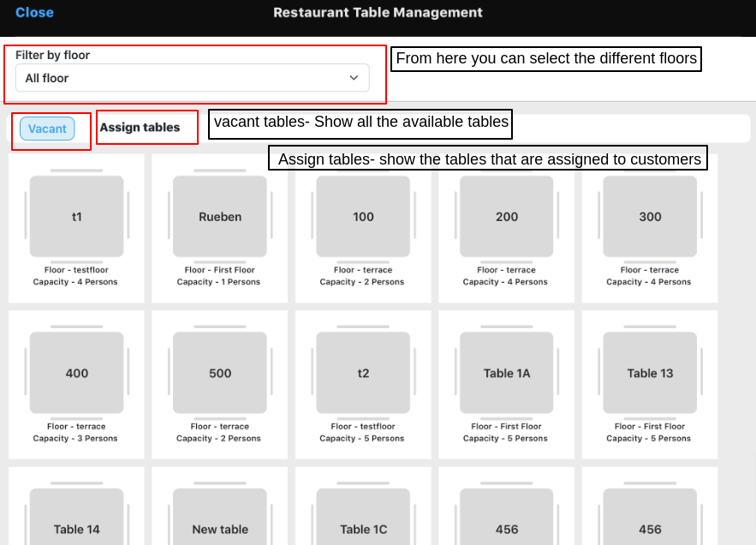Click 'Floor - First Floor' under Rueben
Image resolution: width=756 pixels, height=545 pixels.
point(219,270)
